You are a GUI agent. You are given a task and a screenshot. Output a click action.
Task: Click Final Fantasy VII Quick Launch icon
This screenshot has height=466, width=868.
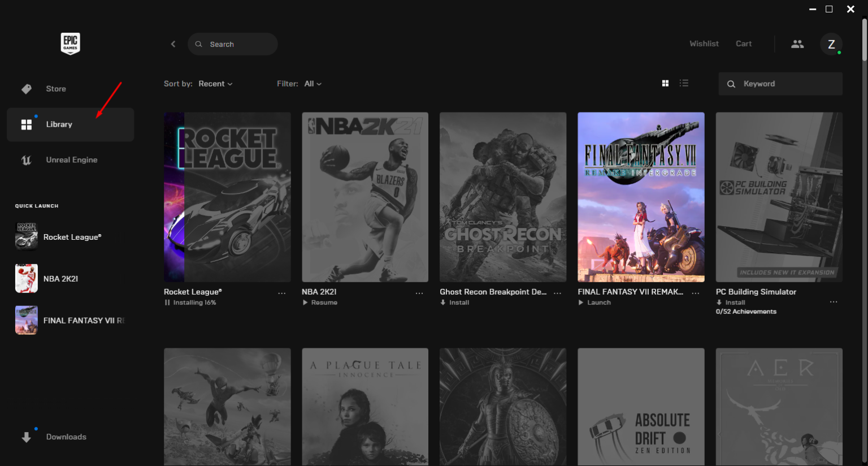(27, 320)
